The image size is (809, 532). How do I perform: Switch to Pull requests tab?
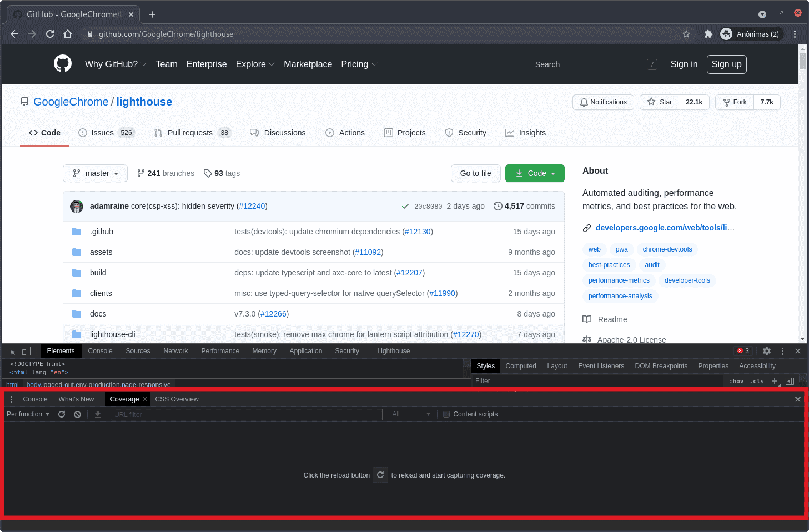click(x=193, y=133)
